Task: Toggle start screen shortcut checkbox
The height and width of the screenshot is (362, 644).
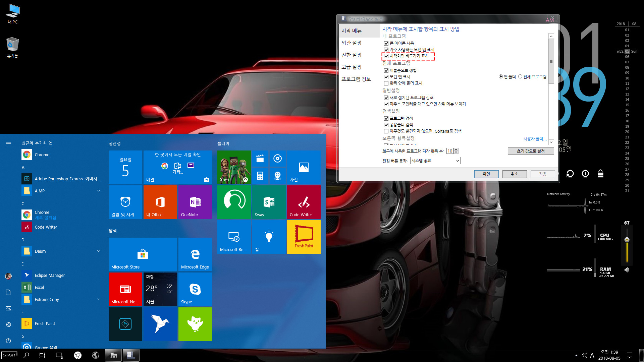Action: (x=386, y=56)
